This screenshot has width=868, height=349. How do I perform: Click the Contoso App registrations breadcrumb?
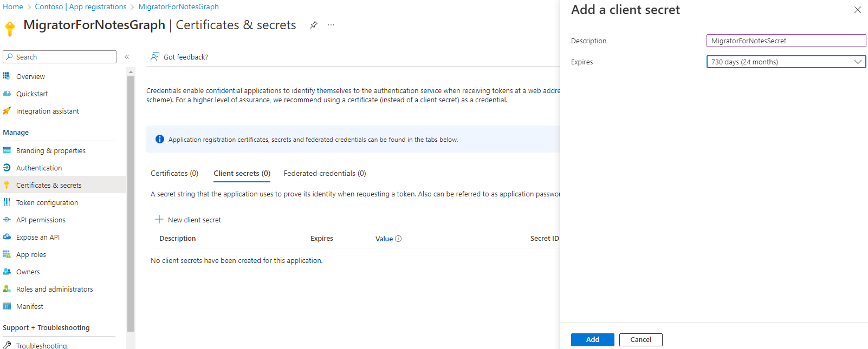81,6
